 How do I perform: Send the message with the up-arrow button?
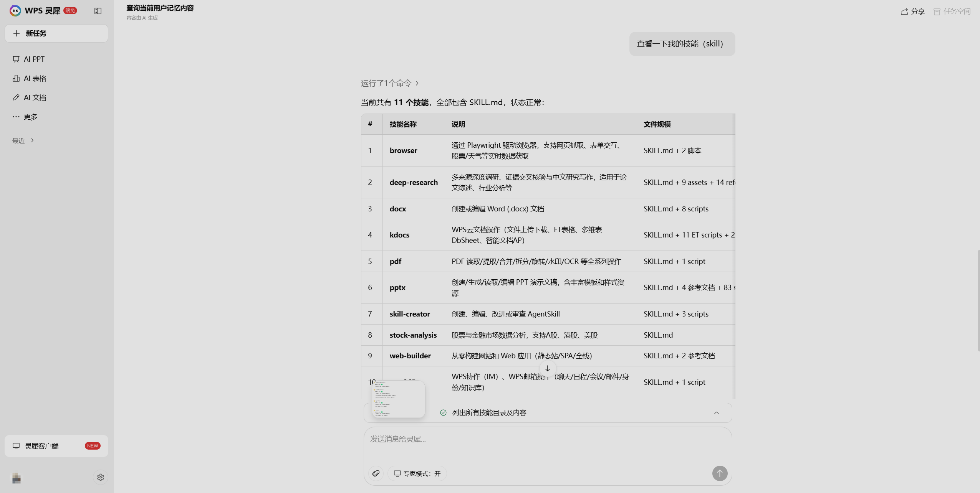(720, 473)
